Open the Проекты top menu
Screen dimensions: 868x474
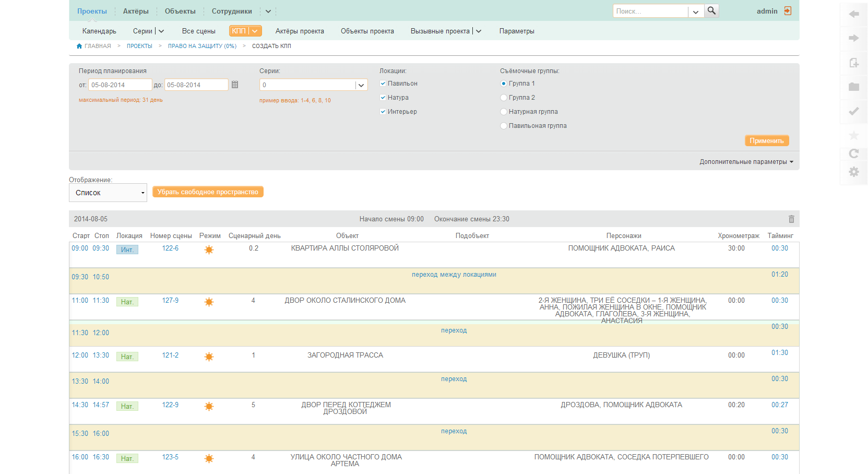coord(92,11)
